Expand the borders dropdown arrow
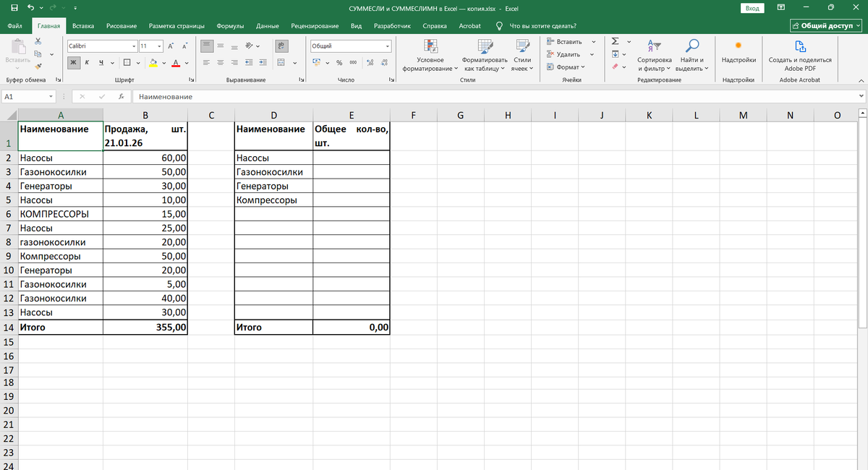This screenshot has height=470, width=868. [137, 62]
